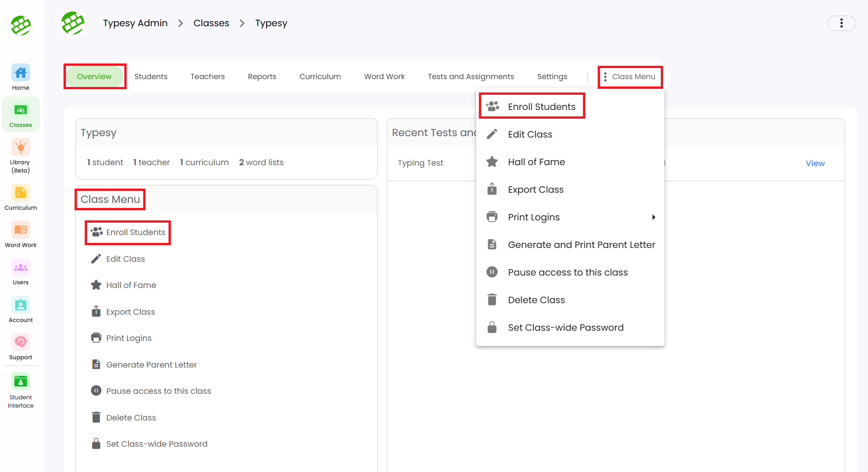Select Hall of Fame in the dropdown menu
The height and width of the screenshot is (472, 868).
[x=536, y=162]
